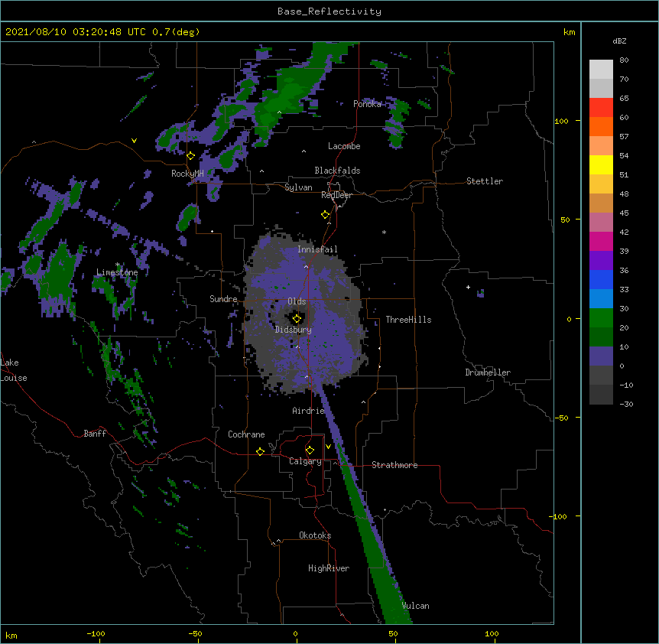Pick the purple 39-36 dBZ legend swatch
This screenshot has height=644, width=659.
click(x=601, y=261)
